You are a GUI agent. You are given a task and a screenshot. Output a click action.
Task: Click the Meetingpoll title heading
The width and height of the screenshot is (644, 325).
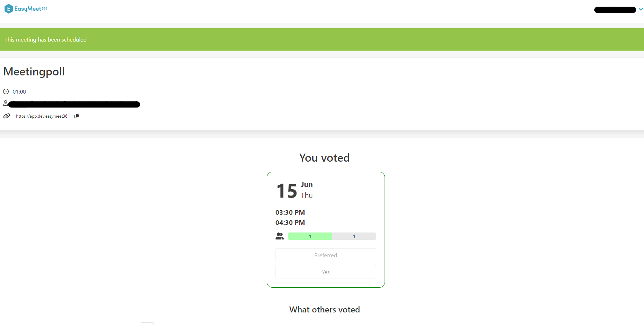[34, 72]
